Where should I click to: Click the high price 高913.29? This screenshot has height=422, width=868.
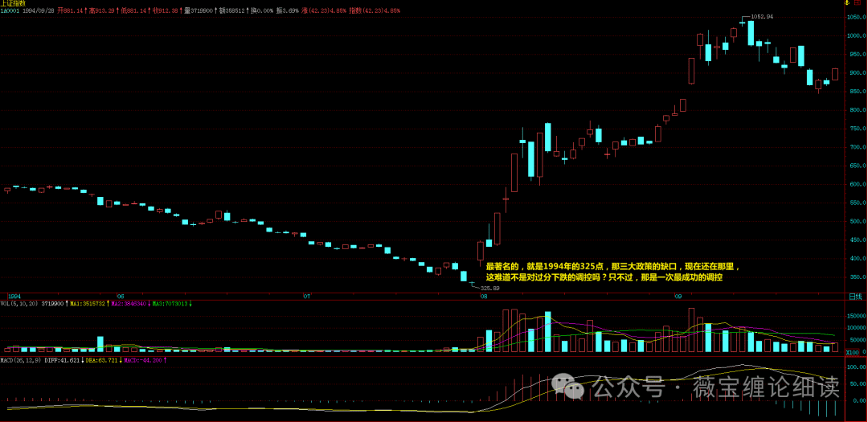pos(102,10)
